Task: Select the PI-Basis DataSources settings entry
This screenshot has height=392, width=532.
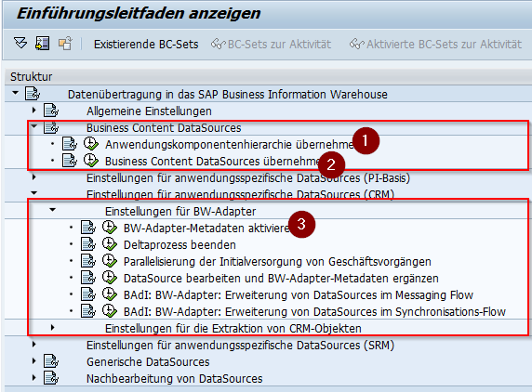Action: tap(248, 177)
